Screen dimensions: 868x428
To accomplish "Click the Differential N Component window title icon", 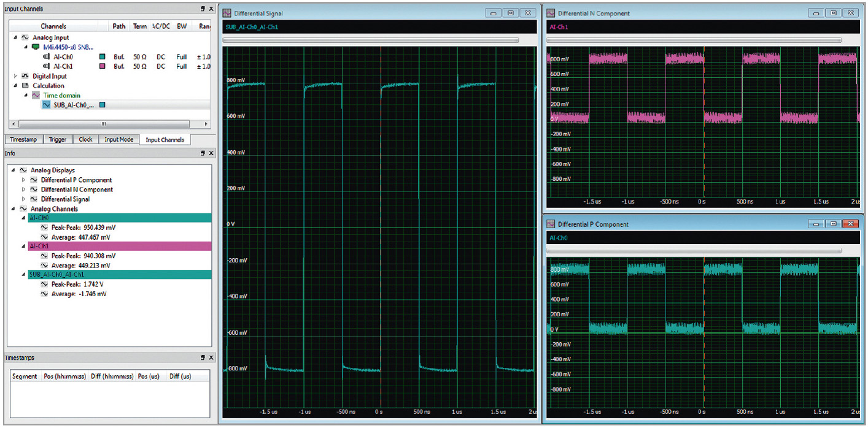I will 550,13.
